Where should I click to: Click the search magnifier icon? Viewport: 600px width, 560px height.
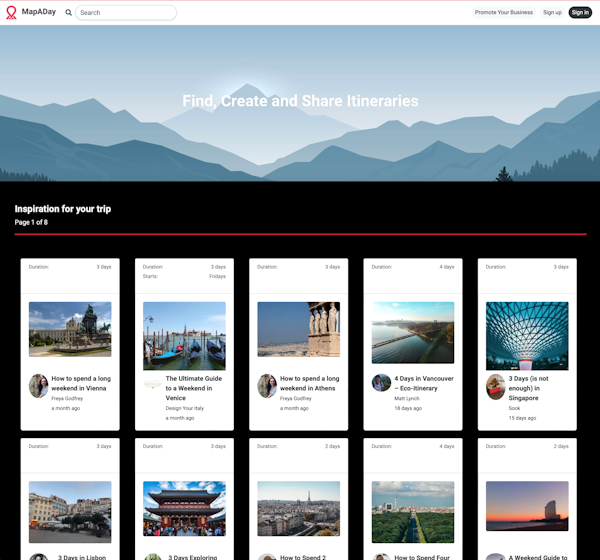(68, 13)
